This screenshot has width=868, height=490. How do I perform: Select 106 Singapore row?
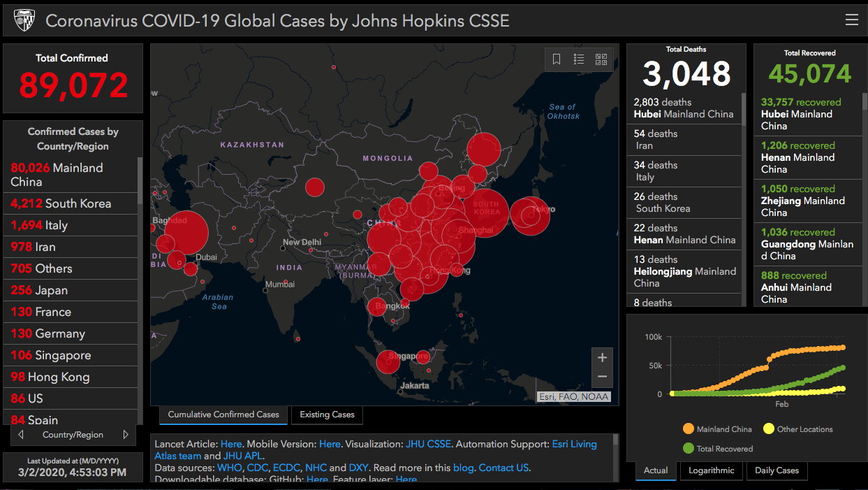click(71, 355)
